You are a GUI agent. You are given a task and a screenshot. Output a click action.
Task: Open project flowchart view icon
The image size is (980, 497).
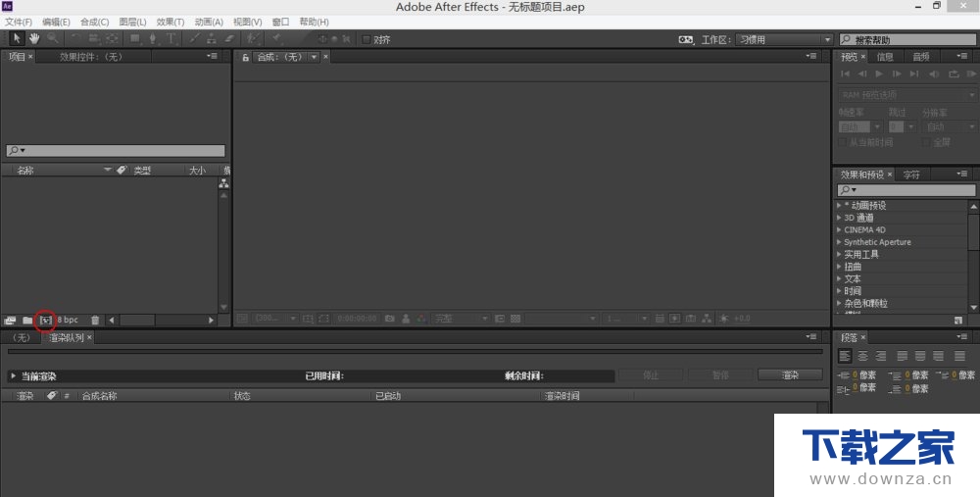(x=223, y=183)
